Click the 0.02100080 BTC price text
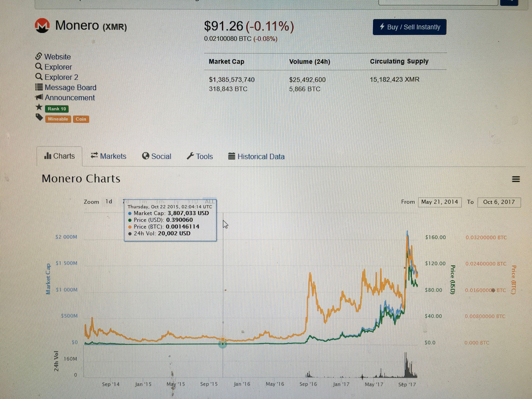This screenshot has height=399, width=532. 227,39
